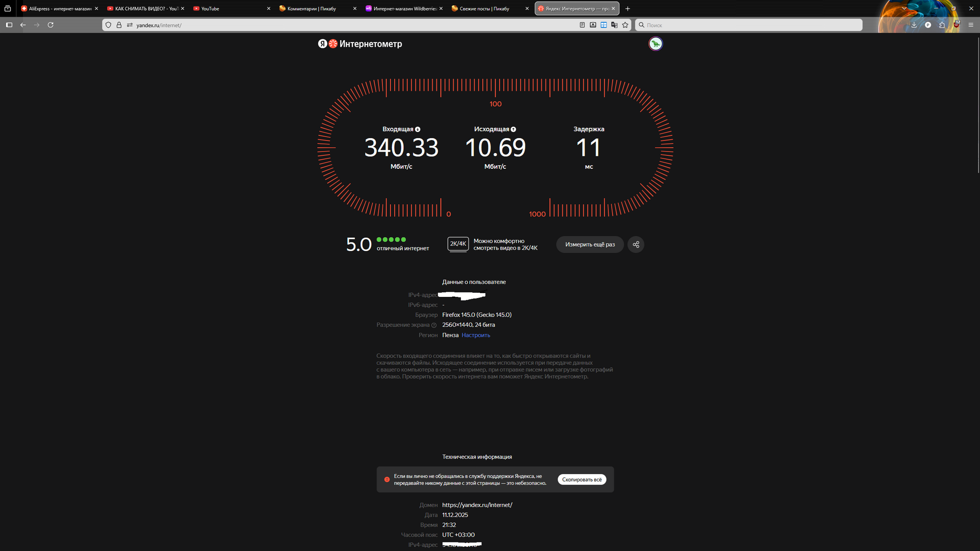The width and height of the screenshot is (980, 551).
Task: Click the download speed info icon
Action: [x=418, y=129]
